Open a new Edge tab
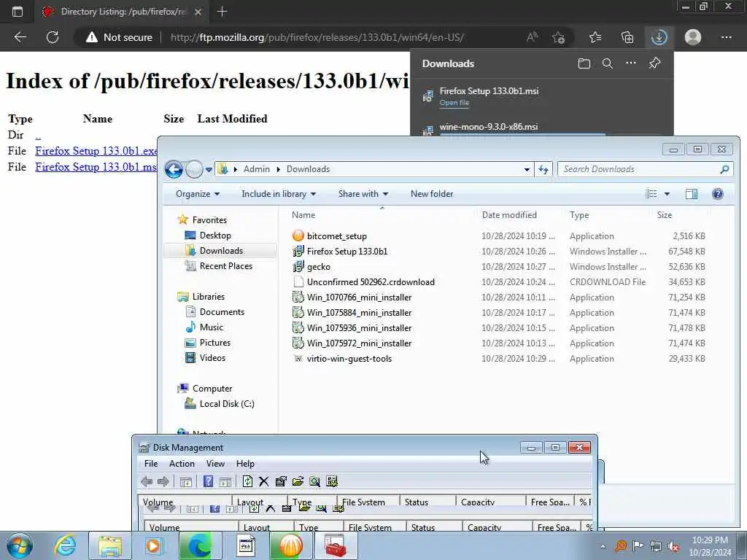Viewport: 747px width, 560px height. coord(222,12)
